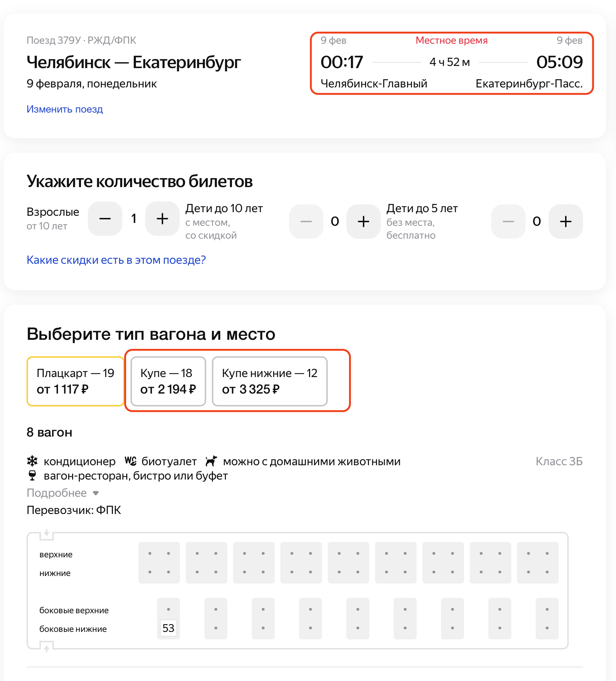This screenshot has width=616, height=681.
Task: Select the Плацкарт car type tab
Action: [75, 381]
